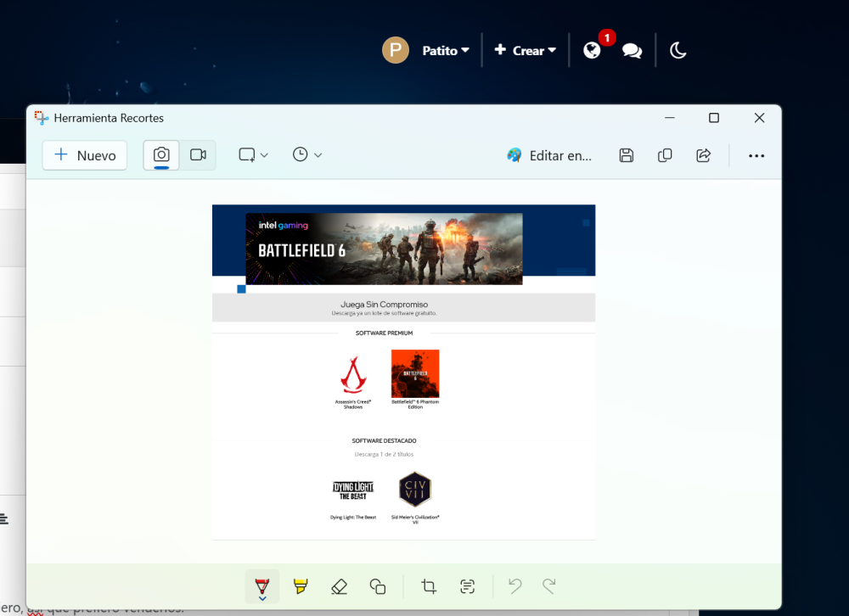Click the Civilization VII hexagon logo

coord(415,489)
